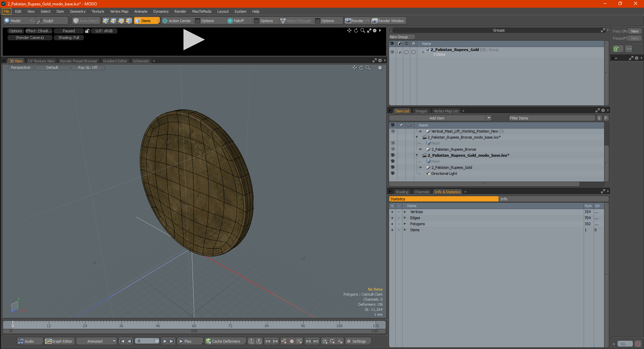The width and height of the screenshot is (644, 349).
Task: Step to previous frame
Action: [x=130, y=341]
